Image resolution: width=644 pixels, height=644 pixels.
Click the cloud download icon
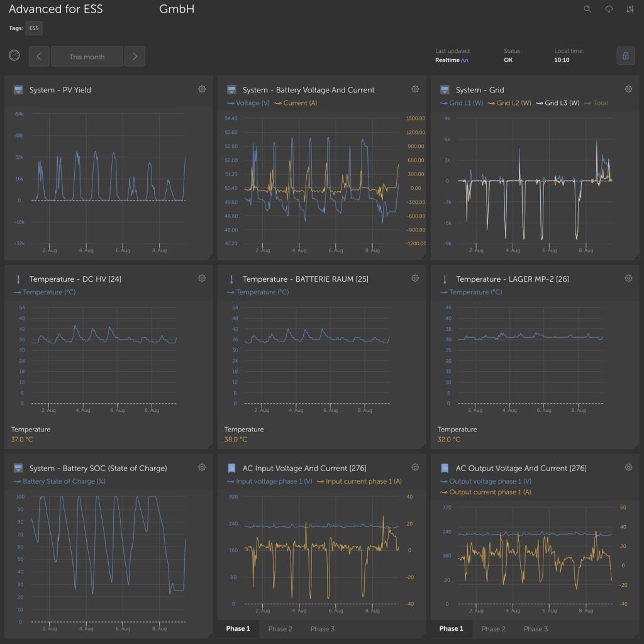(x=609, y=9)
